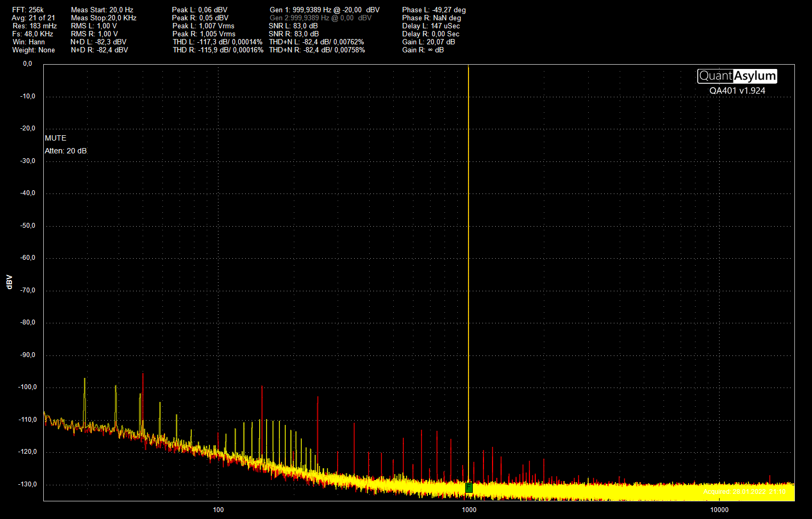This screenshot has height=519, width=812.
Task: Select the 'FFT: 256k' readout
Action: (x=28, y=10)
